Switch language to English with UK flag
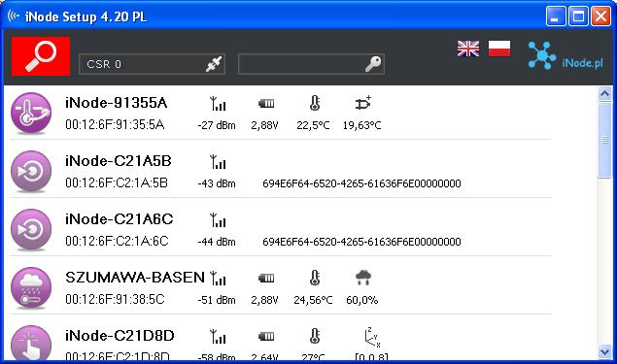Screen dimensions: 617x364 point(468,49)
